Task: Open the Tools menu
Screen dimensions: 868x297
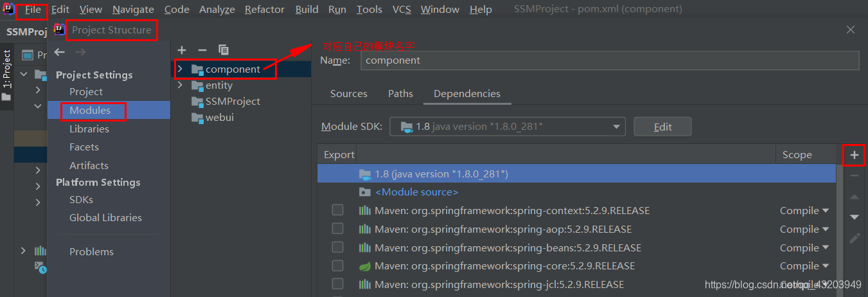Action: (x=369, y=10)
